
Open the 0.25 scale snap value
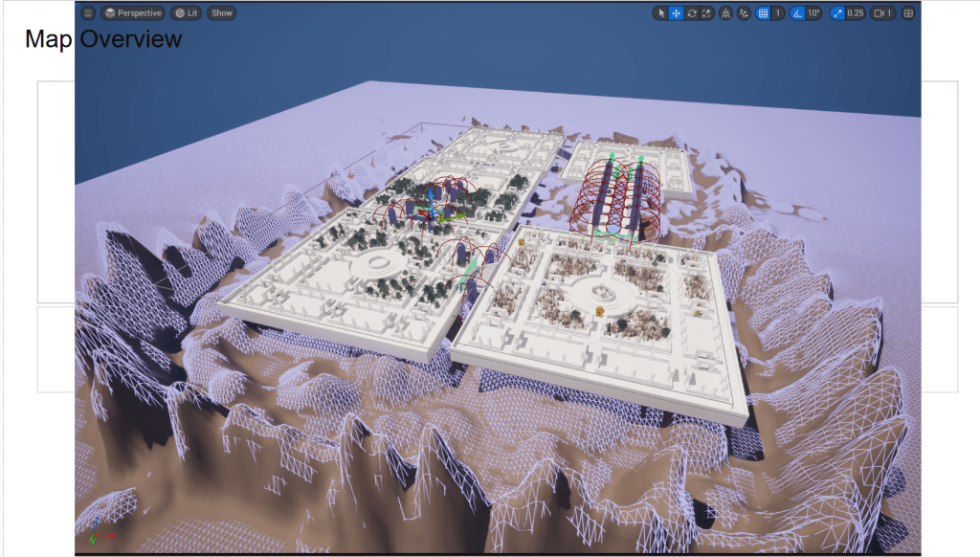click(x=856, y=13)
